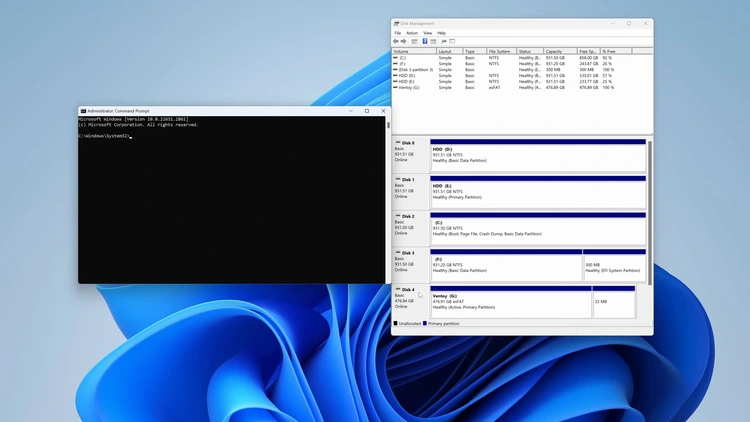This screenshot has height=422, width=750.
Task: Open the Help menu in Disk Management
Action: pyautogui.click(x=441, y=33)
